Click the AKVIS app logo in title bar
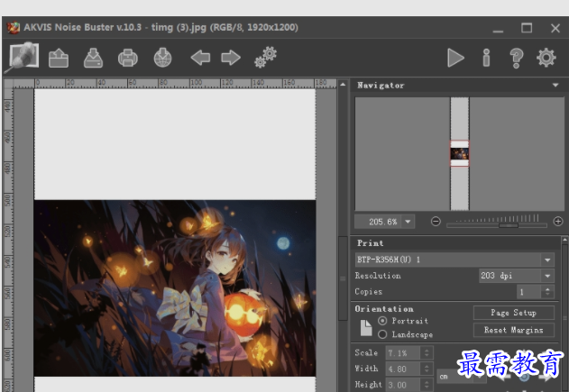Viewport: 569px width, 392px height. coord(14,28)
